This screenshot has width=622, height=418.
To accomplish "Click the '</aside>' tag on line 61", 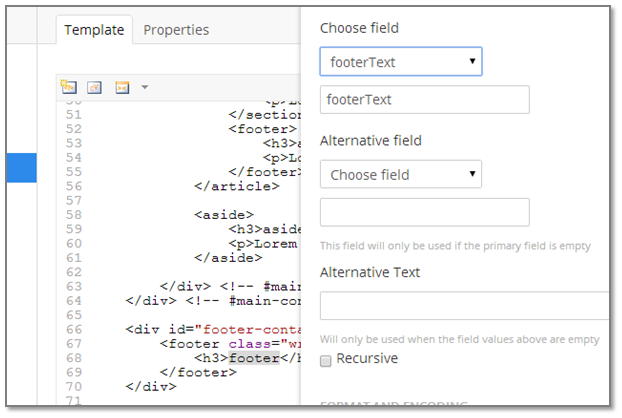I will (228, 258).
